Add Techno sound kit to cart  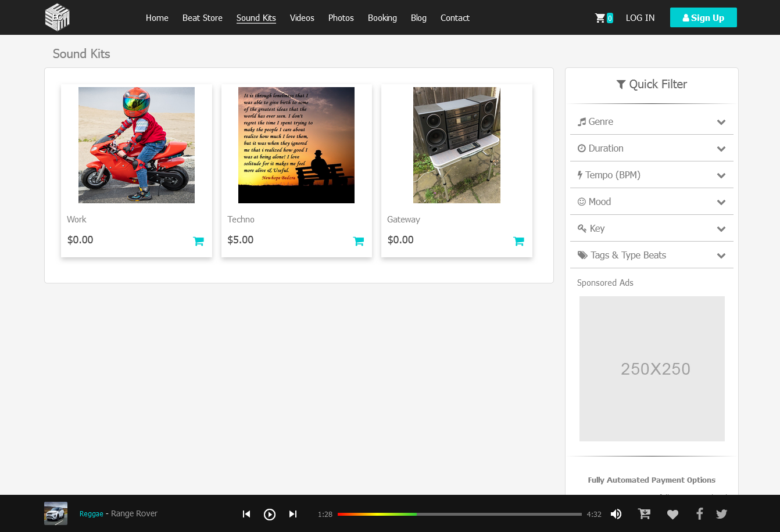[x=359, y=241]
